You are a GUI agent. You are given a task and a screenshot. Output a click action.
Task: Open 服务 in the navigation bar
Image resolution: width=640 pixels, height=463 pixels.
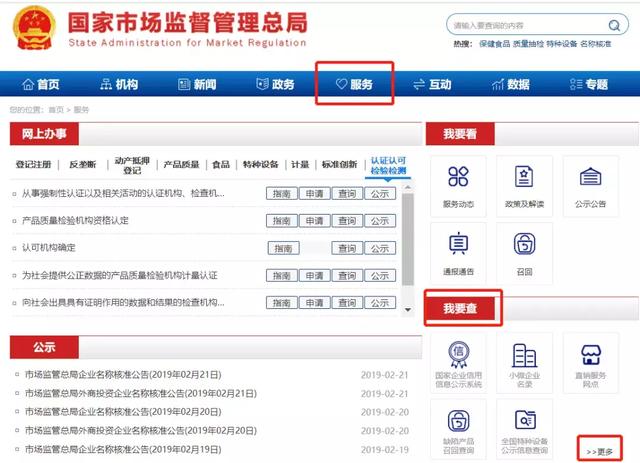tap(354, 84)
